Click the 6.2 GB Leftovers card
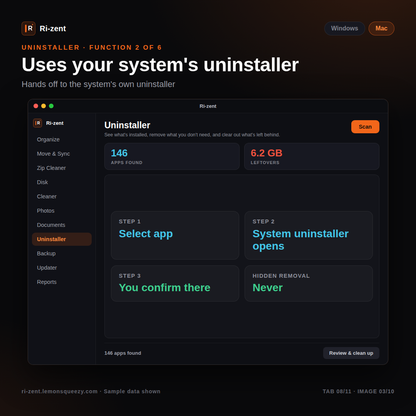 tap(312, 156)
